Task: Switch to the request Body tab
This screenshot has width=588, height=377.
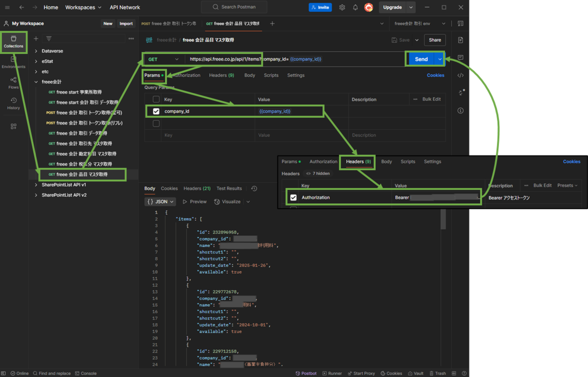Action: coord(249,75)
